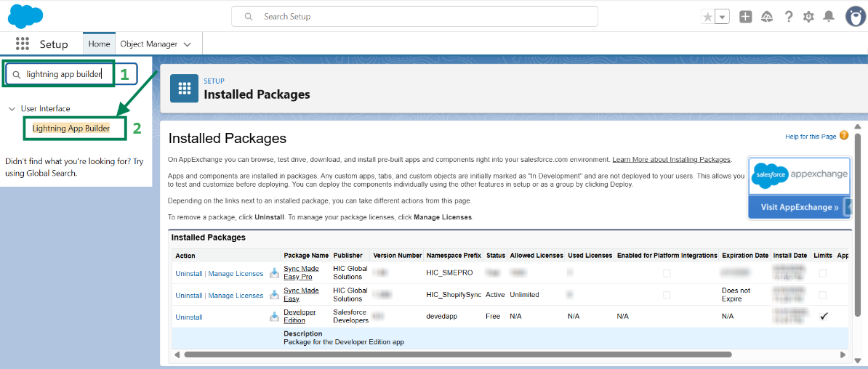Click the Search Setup field

[414, 17]
